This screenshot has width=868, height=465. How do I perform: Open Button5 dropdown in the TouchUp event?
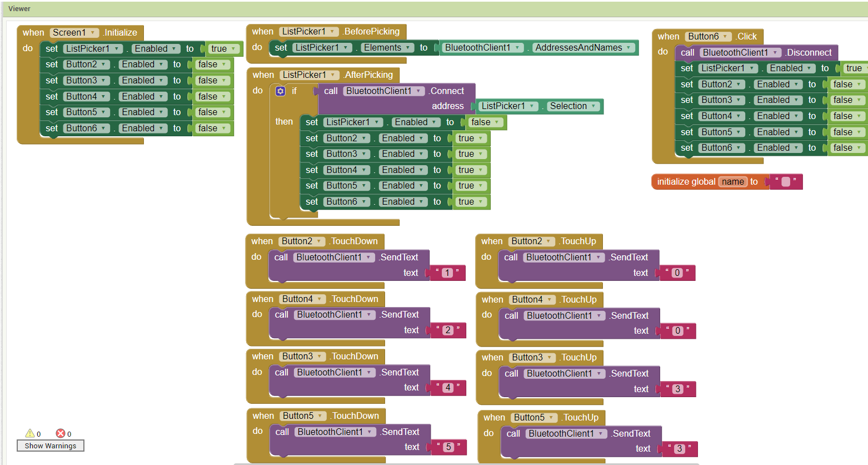click(534, 417)
